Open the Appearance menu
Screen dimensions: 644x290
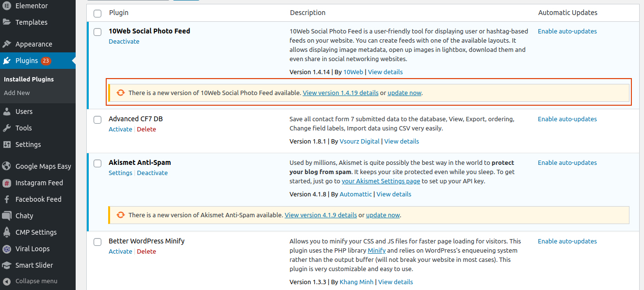pyautogui.click(x=34, y=44)
